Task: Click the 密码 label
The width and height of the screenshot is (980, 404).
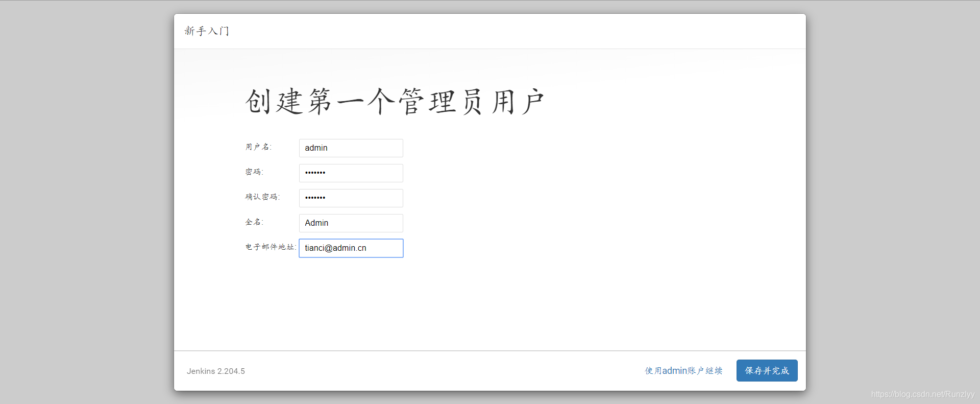Action: coord(254,172)
